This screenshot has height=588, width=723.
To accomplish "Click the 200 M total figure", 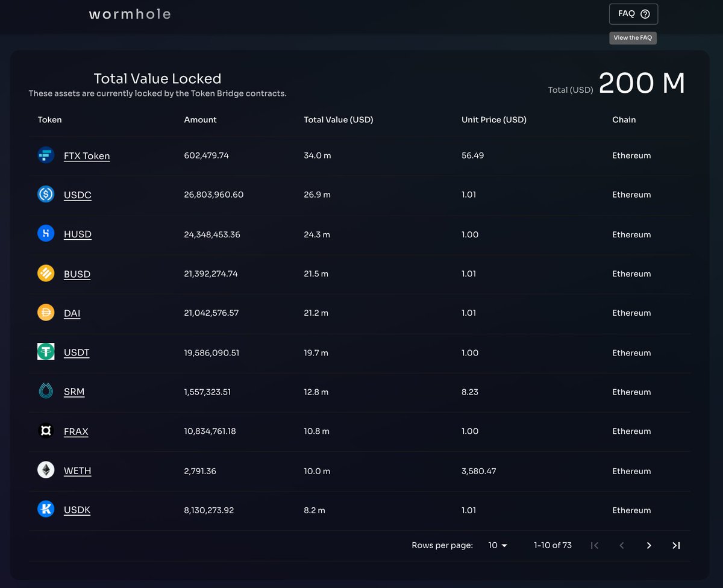I will (642, 83).
